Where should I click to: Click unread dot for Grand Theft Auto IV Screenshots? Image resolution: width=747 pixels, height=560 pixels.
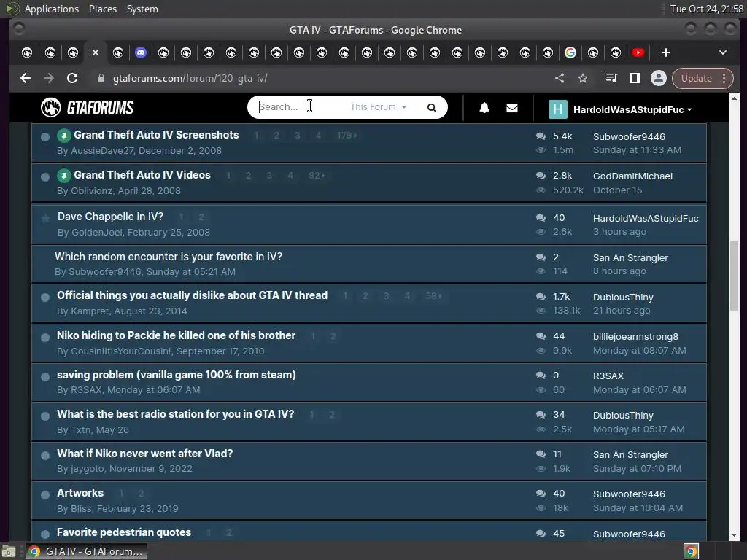click(x=45, y=137)
